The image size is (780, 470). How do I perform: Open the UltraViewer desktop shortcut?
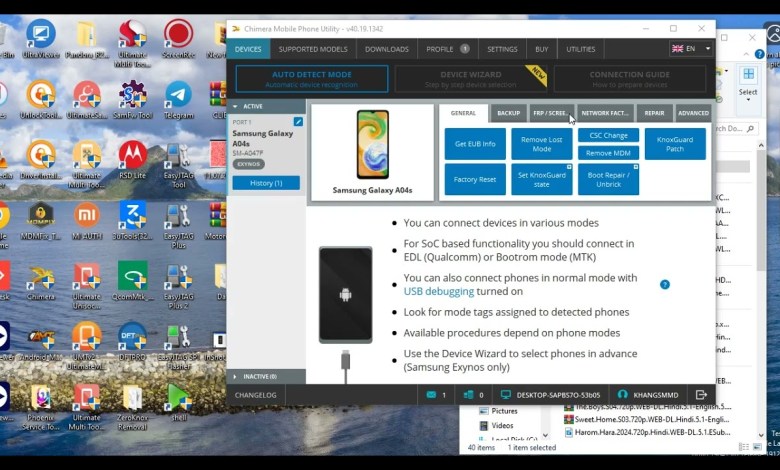point(41,39)
